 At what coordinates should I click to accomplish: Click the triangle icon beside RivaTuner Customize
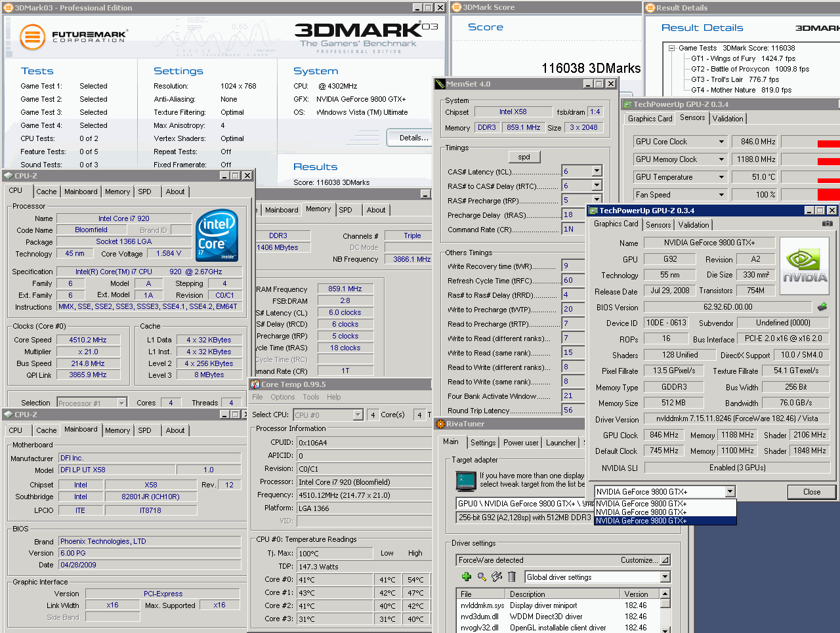[665, 560]
